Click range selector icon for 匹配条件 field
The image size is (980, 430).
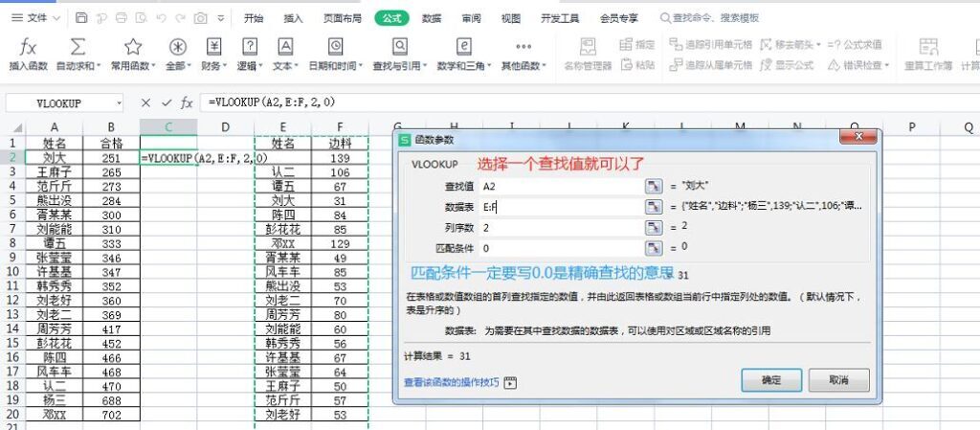click(x=654, y=248)
